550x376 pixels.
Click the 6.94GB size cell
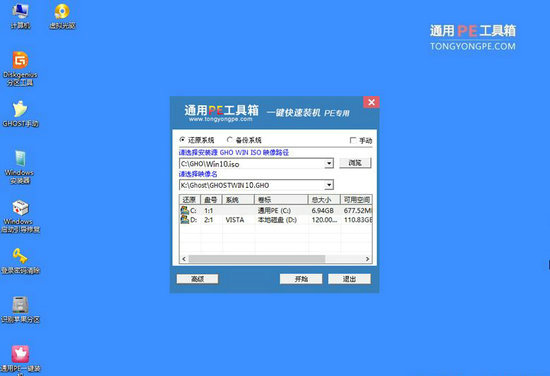pos(322,210)
